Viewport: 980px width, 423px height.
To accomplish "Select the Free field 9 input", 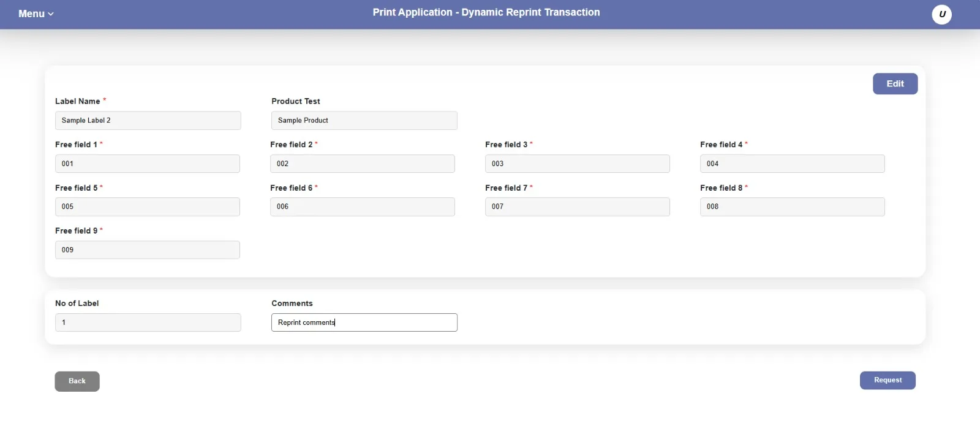I will tap(148, 250).
